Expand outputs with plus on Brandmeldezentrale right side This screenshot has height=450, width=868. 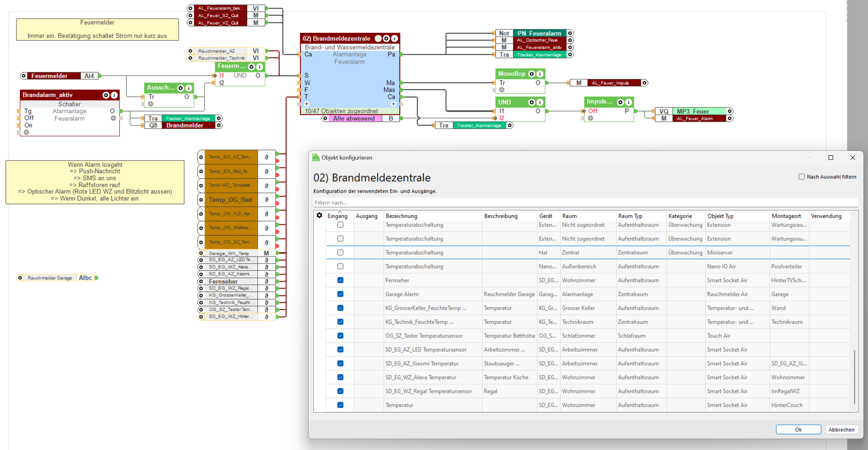pyautogui.click(x=393, y=104)
